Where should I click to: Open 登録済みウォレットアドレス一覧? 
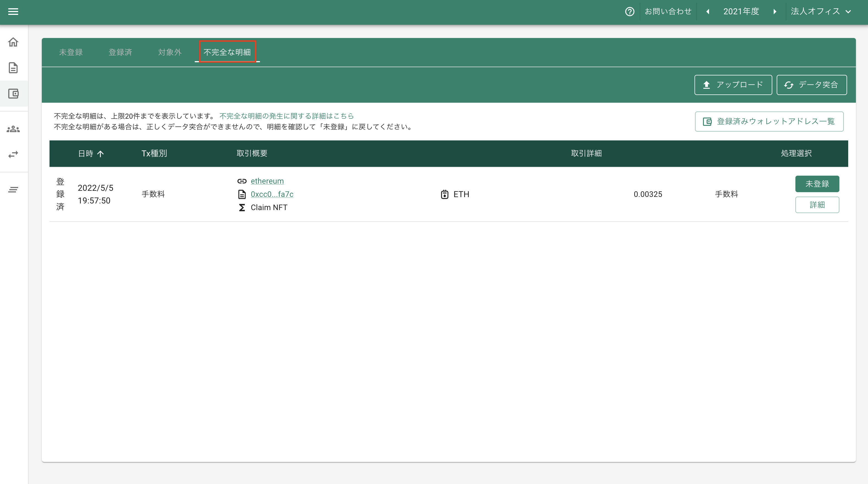point(769,121)
